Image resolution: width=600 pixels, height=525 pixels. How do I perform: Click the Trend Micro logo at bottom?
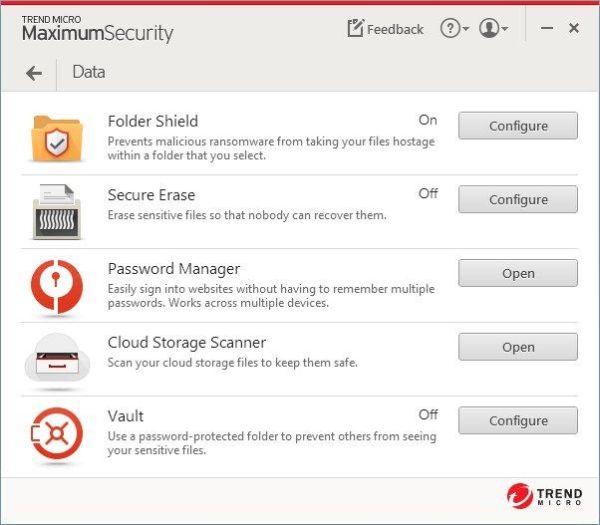(545, 496)
